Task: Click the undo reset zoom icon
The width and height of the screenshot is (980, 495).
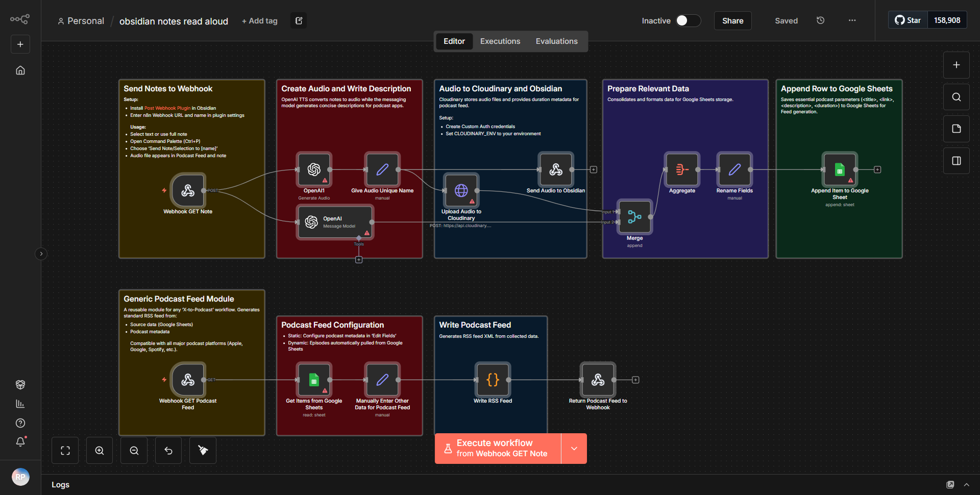Action: pos(168,451)
